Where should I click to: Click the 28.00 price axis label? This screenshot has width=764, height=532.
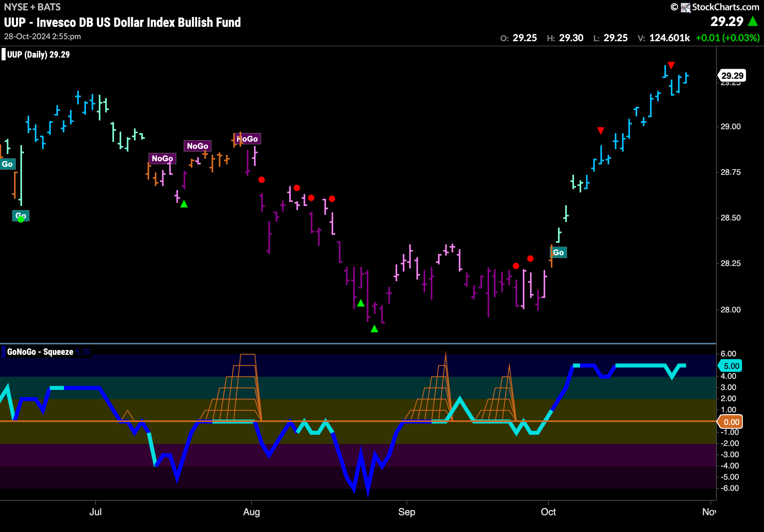pyautogui.click(x=731, y=310)
